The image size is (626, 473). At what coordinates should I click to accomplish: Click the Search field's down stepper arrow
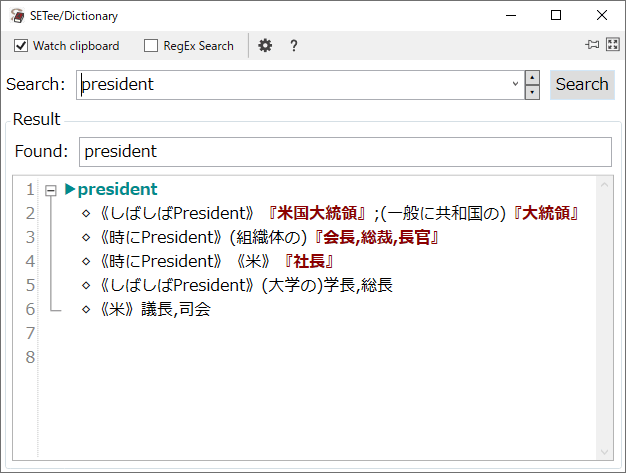click(x=532, y=92)
